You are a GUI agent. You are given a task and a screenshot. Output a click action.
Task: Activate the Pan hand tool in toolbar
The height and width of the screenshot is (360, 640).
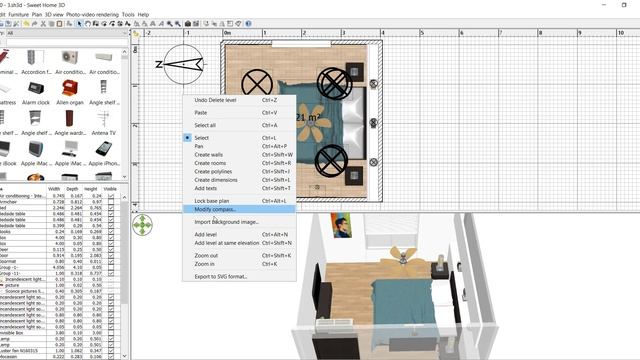pyautogui.click(x=88, y=24)
